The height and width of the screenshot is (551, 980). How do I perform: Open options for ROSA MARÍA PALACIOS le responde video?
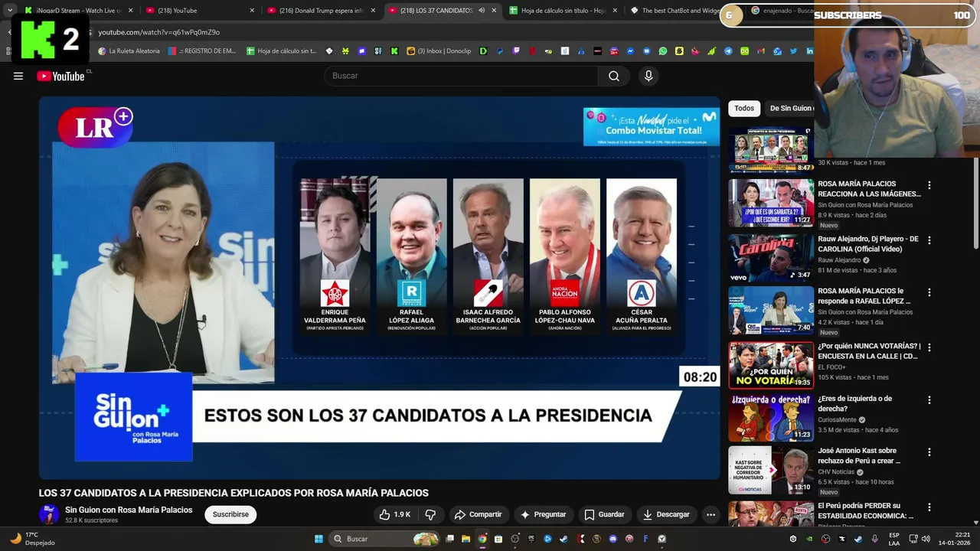pos(929,292)
